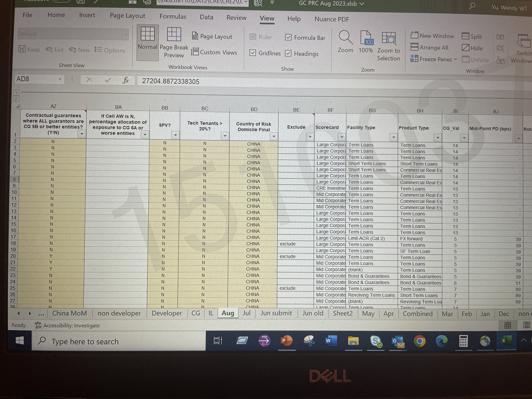
Task: Click Zoom to Selection icon
Action: [x=388, y=39]
